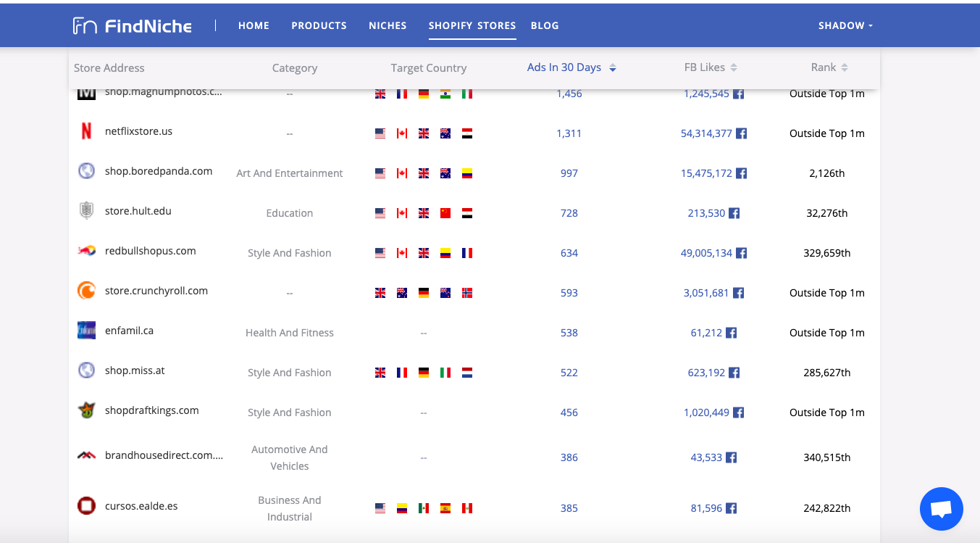Open the Niches menu item
The width and height of the screenshot is (980, 543).
point(388,25)
